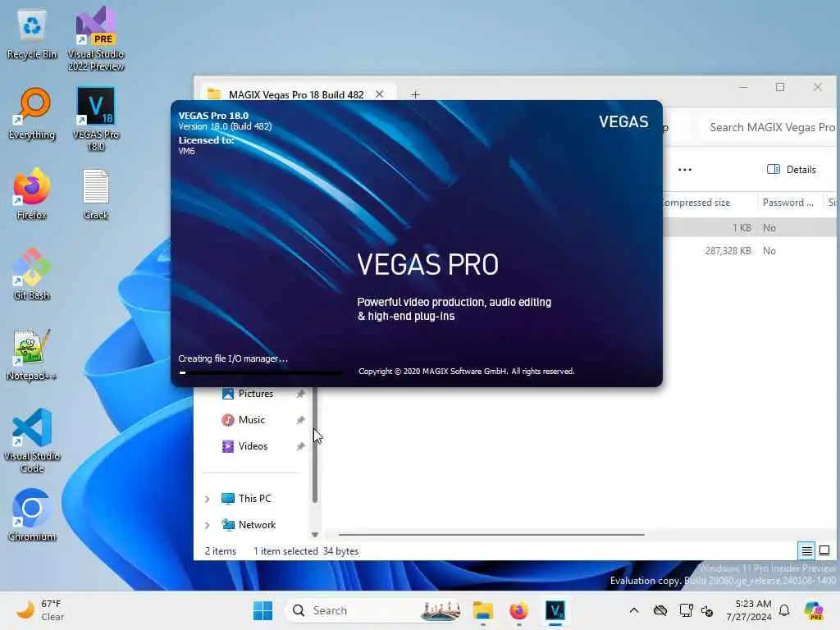The width and height of the screenshot is (840, 630).
Task: Open the Recycle Bin desktop icon
Action: [32, 34]
